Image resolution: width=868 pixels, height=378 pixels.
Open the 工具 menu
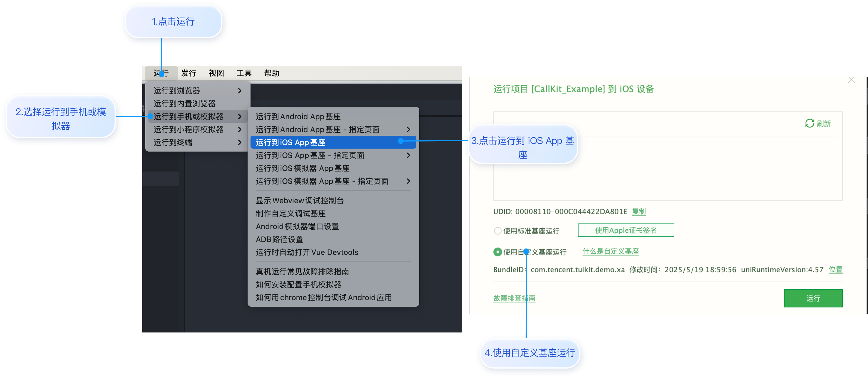[x=244, y=73]
